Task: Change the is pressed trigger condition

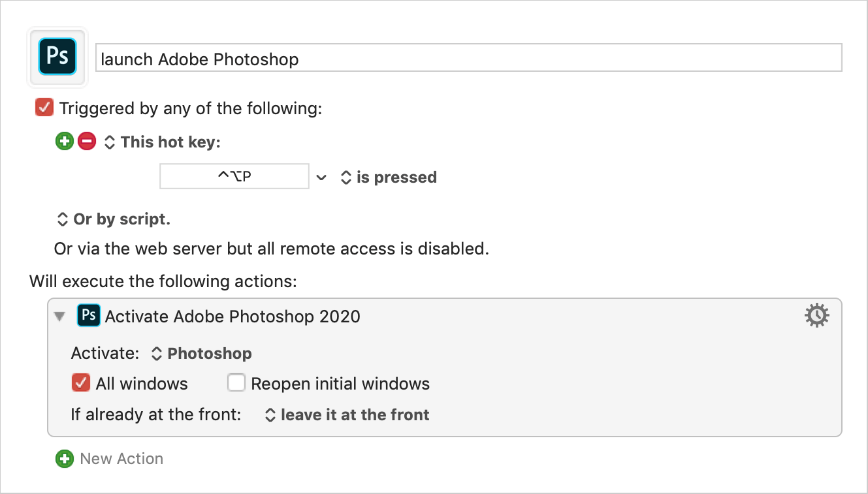Action: pyautogui.click(x=389, y=178)
